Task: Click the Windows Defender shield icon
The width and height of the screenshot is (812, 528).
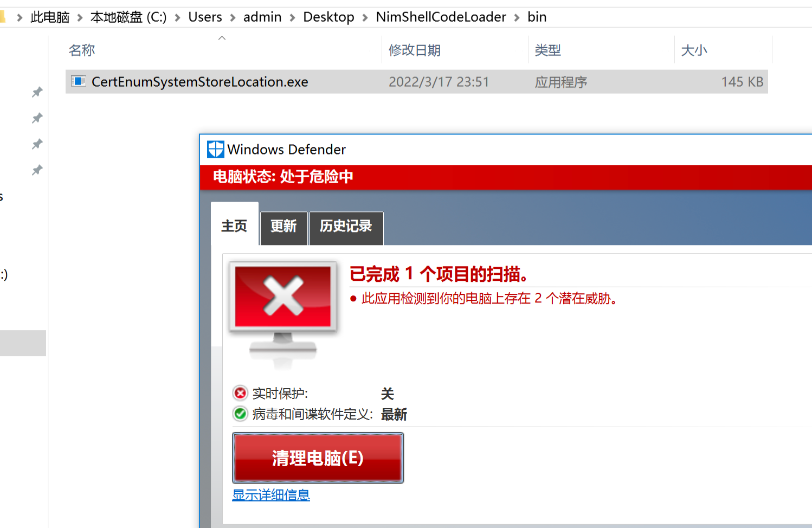Action: click(216, 149)
